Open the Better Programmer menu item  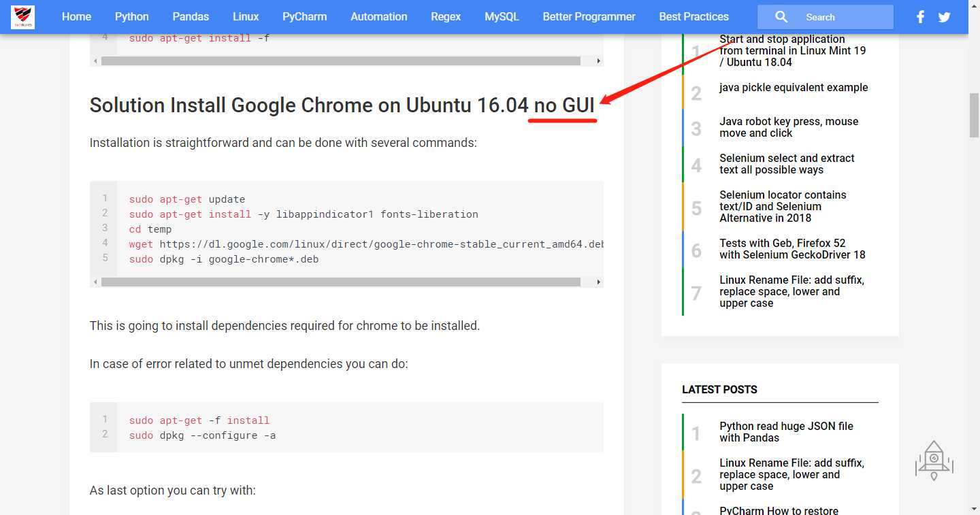coord(589,17)
